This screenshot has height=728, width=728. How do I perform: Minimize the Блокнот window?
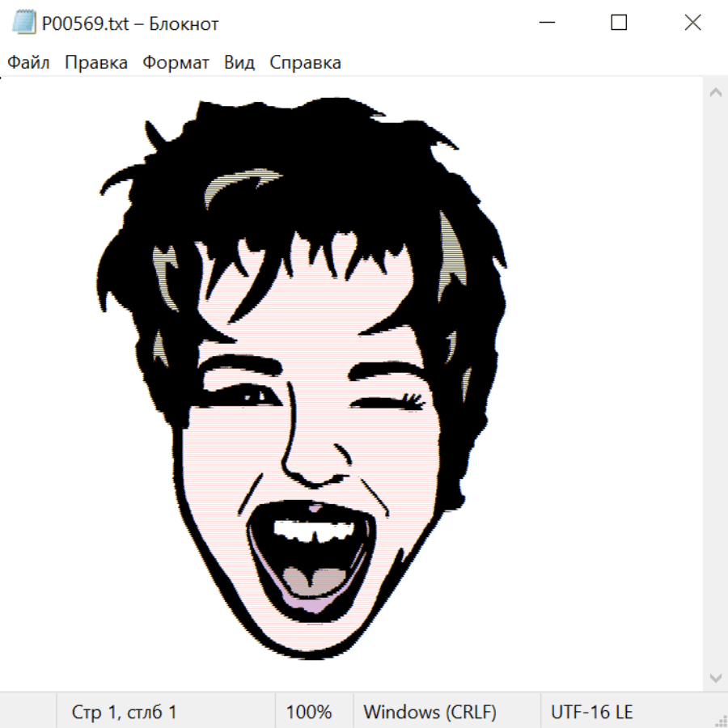point(546,23)
